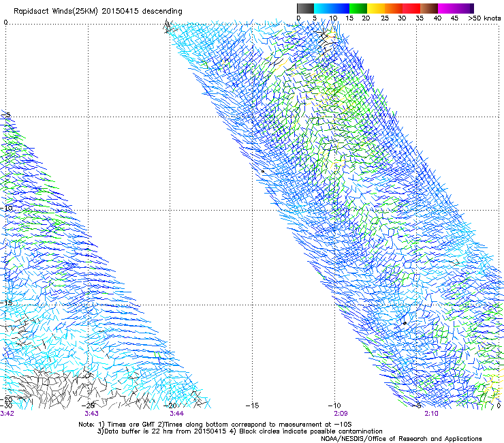Click the small black contamination circle near -8 latitude
This screenshot has width=504, height=443.
click(263, 172)
